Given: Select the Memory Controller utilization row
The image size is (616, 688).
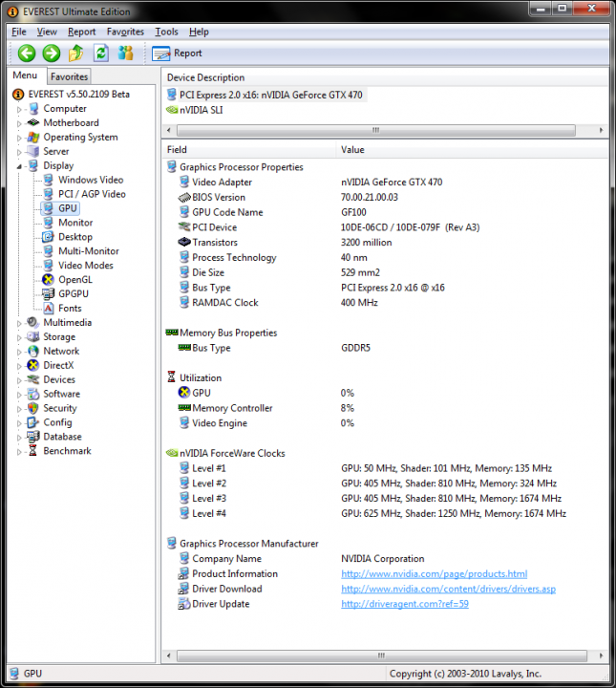Looking at the screenshot, I should [385, 408].
